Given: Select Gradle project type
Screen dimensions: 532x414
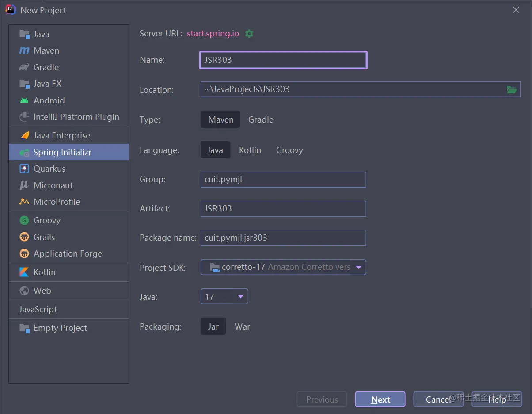Looking at the screenshot, I should [x=261, y=119].
